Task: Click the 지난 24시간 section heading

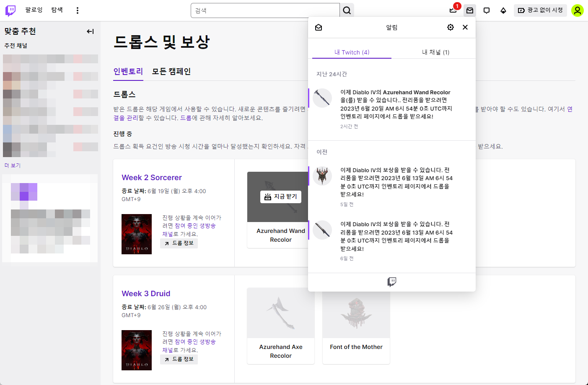Action: click(332, 74)
